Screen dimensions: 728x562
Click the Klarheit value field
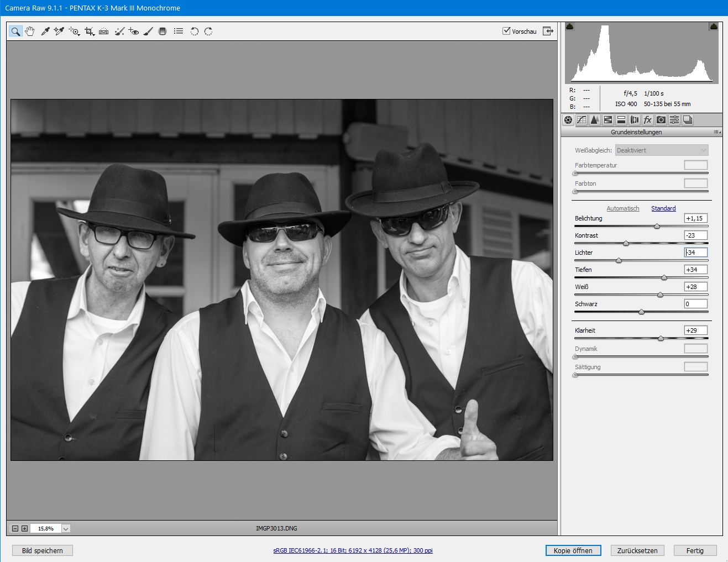tap(696, 330)
